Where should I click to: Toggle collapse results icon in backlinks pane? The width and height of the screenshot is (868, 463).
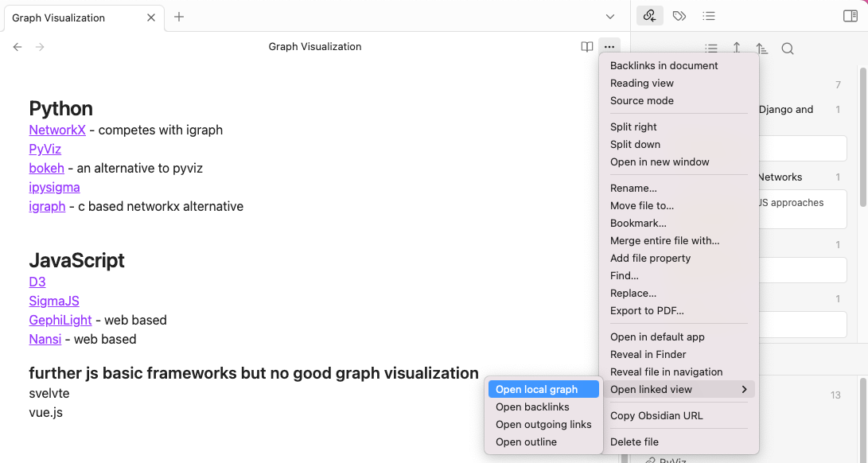pyautogui.click(x=711, y=49)
